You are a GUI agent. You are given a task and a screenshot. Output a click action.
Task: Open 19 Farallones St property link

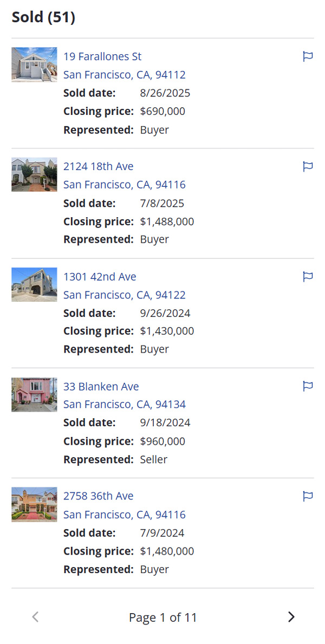[x=102, y=56]
